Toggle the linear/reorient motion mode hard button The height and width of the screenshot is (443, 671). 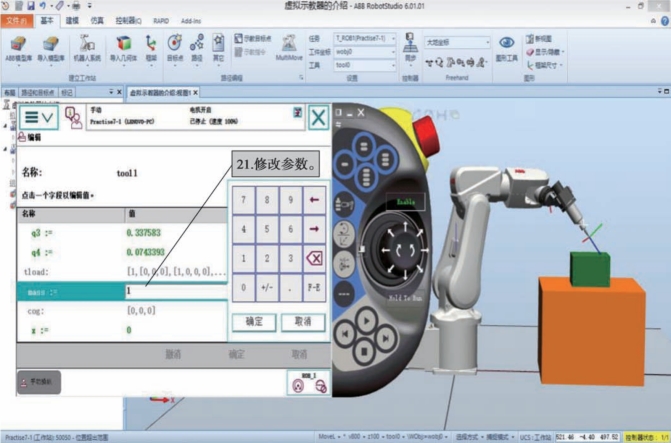pos(344,234)
